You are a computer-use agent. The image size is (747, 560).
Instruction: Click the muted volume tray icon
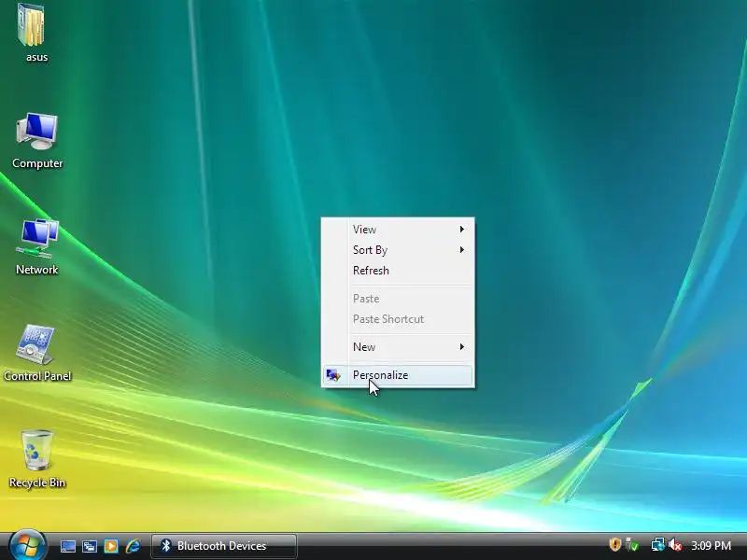click(x=674, y=545)
